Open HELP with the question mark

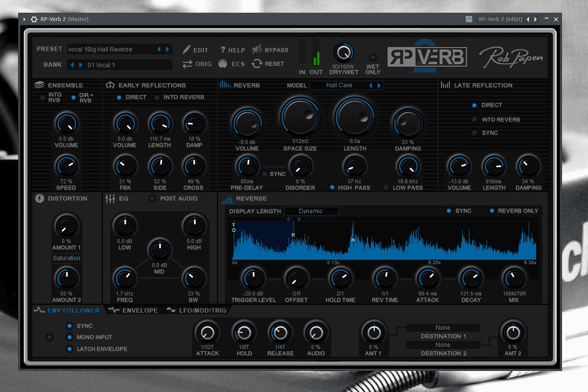(222, 49)
